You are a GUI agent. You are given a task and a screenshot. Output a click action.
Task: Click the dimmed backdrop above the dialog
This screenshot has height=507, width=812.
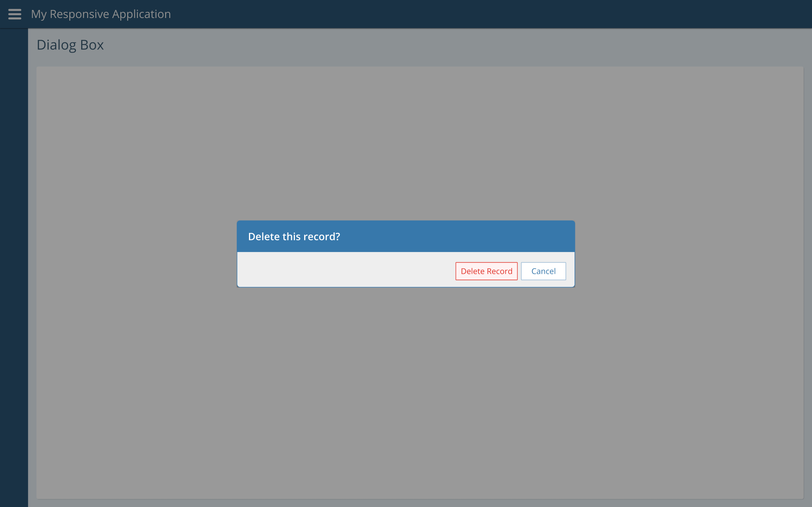[x=406, y=146]
